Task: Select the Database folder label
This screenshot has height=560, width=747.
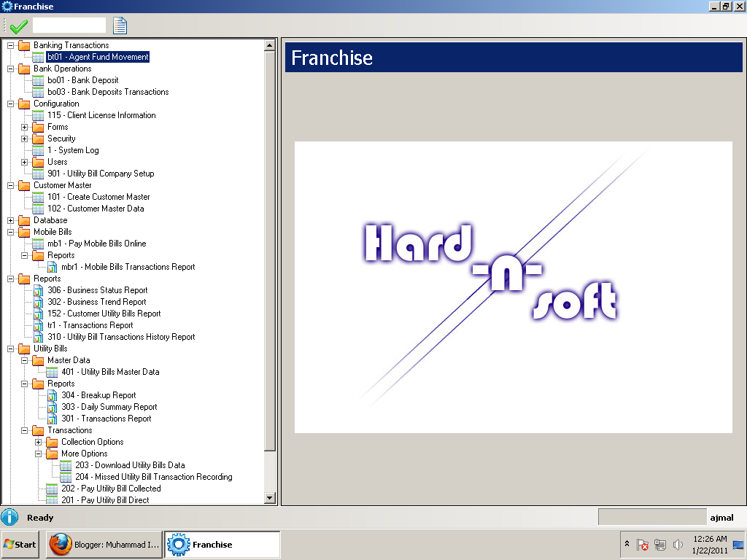Action: [50, 220]
